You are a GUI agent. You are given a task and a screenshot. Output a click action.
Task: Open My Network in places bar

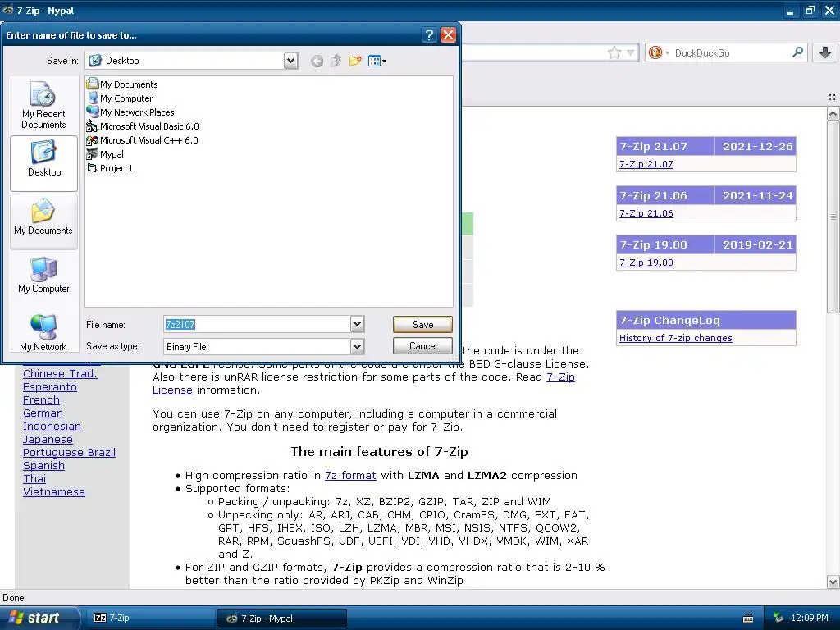pos(43,333)
